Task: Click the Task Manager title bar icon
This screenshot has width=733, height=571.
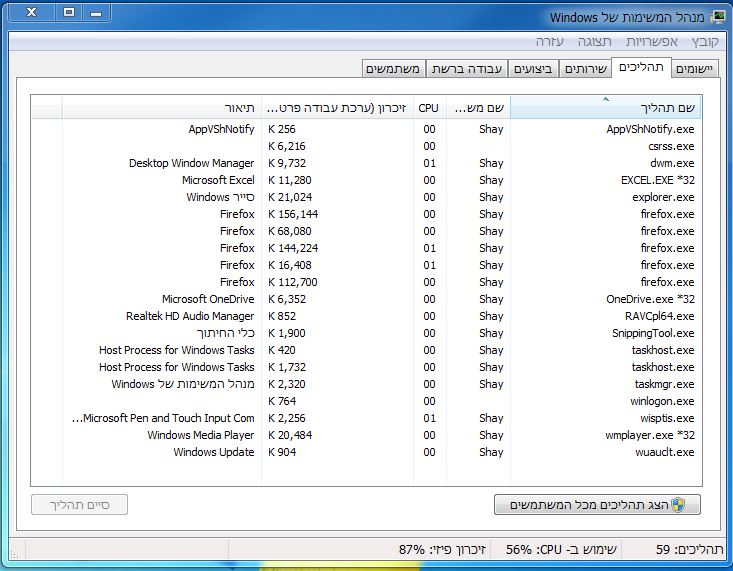Action: click(718, 18)
